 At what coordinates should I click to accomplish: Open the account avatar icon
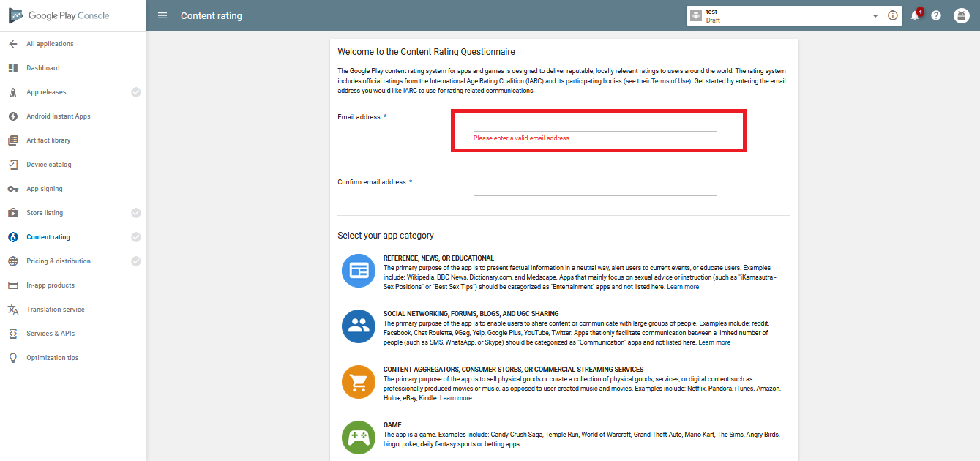click(x=962, y=15)
